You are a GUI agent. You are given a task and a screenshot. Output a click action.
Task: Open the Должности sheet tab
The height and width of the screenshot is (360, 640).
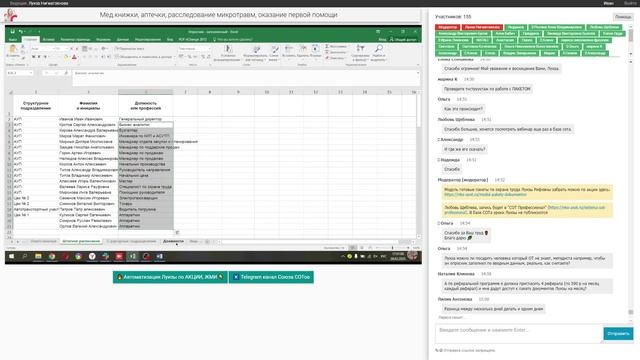173,241
